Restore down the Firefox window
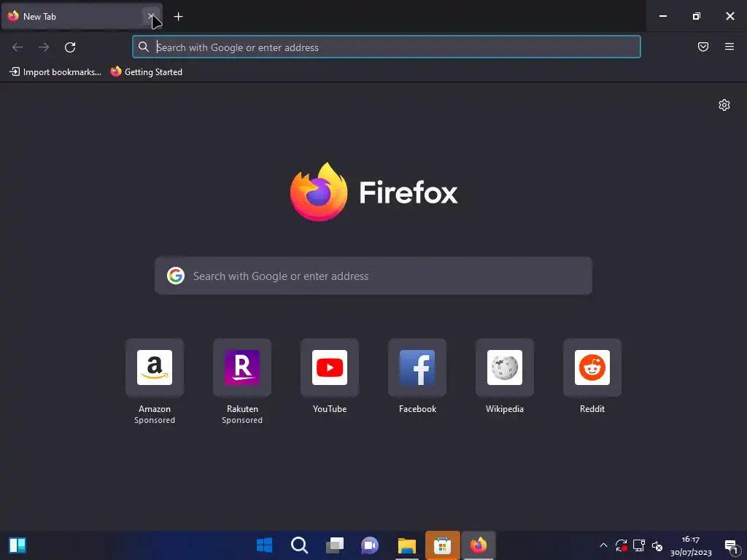 [x=697, y=16]
